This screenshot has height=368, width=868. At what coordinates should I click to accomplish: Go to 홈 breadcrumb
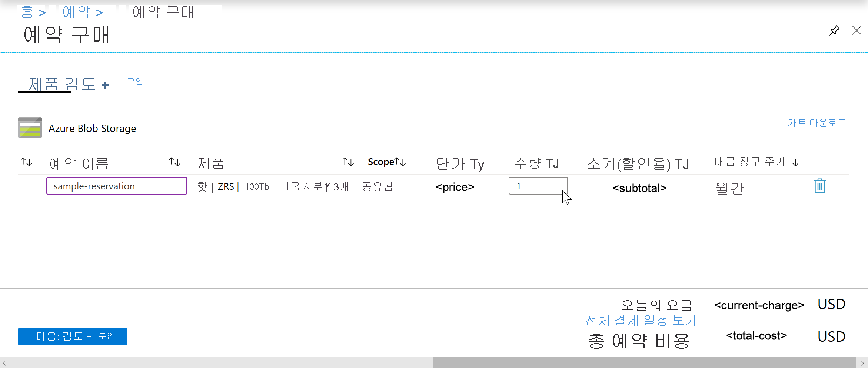[27, 12]
